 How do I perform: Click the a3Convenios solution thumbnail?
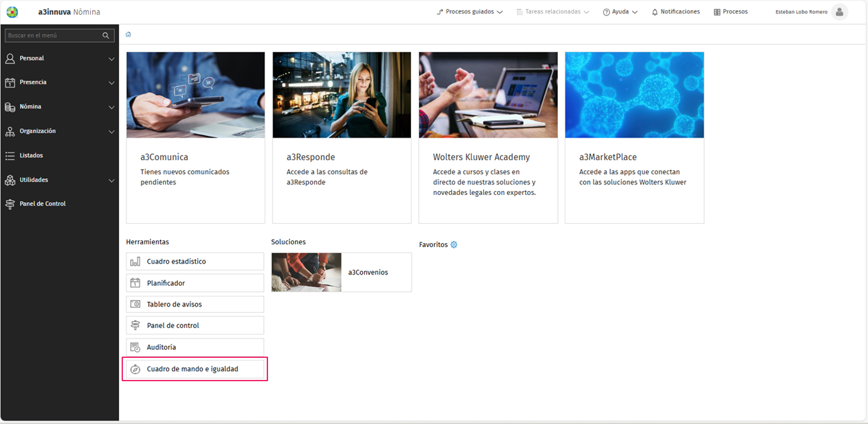click(307, 272)
